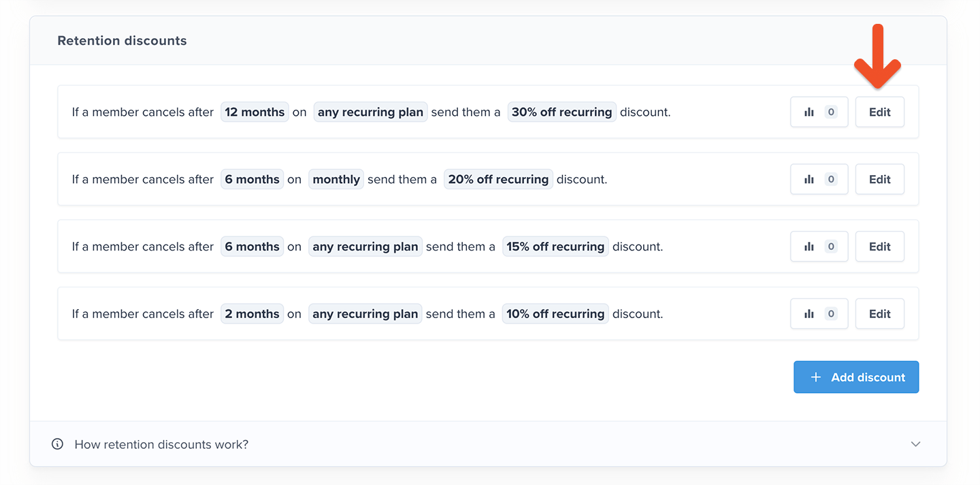Click the 12 months duration tag

click(x=255, y=112)
